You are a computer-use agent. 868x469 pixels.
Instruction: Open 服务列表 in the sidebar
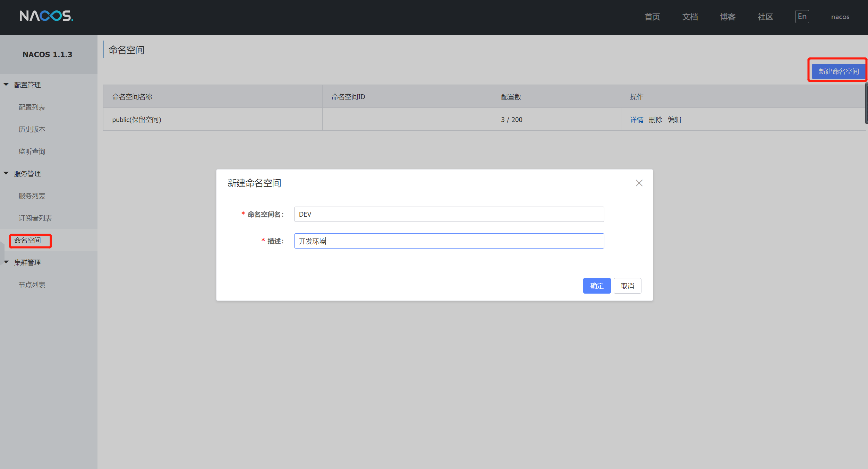[32, 196]
